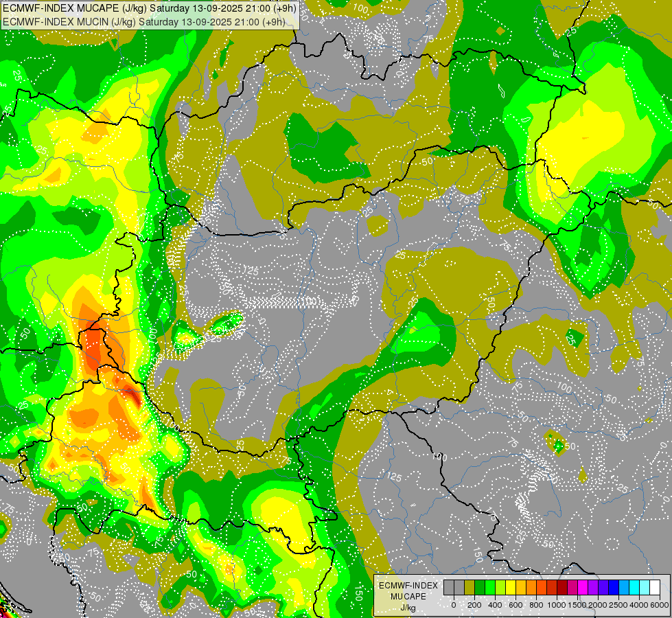Click the dark green legend swatch
The height and width of the screenshot is (618, 672).
pyautogui.click(x=480, y=587)
